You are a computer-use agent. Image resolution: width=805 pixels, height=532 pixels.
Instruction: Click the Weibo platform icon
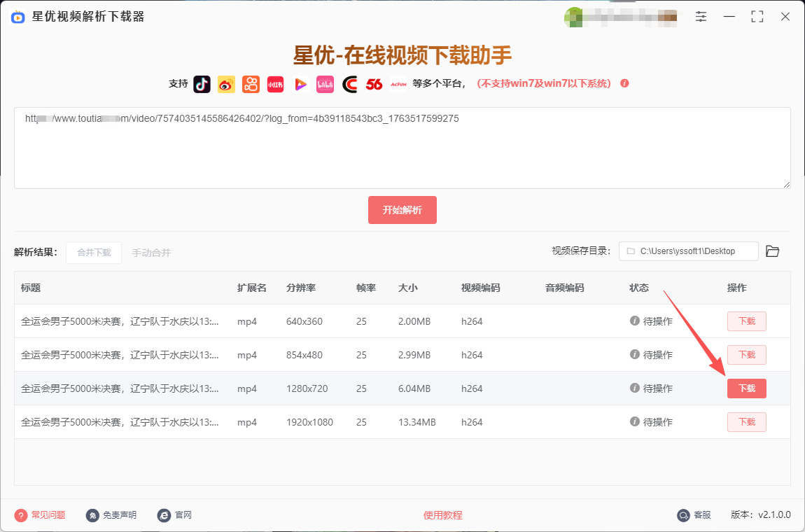click(x=226, y=84)
